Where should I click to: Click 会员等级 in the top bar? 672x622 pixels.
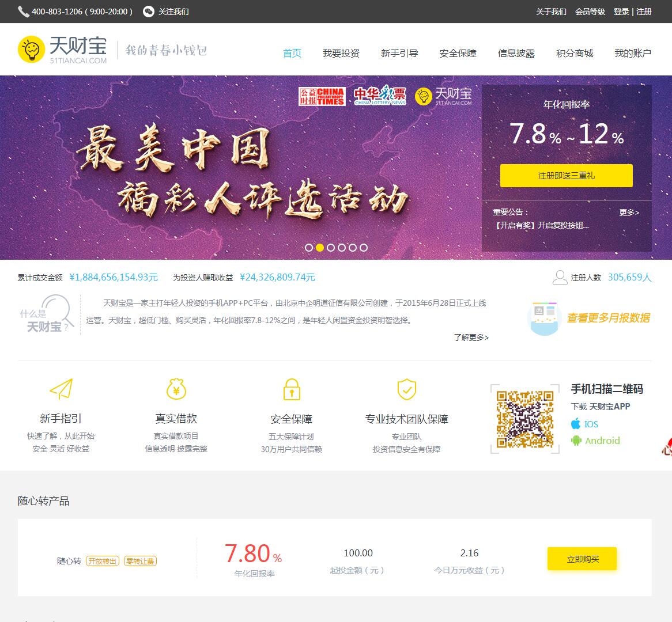(x=590, y=12)
